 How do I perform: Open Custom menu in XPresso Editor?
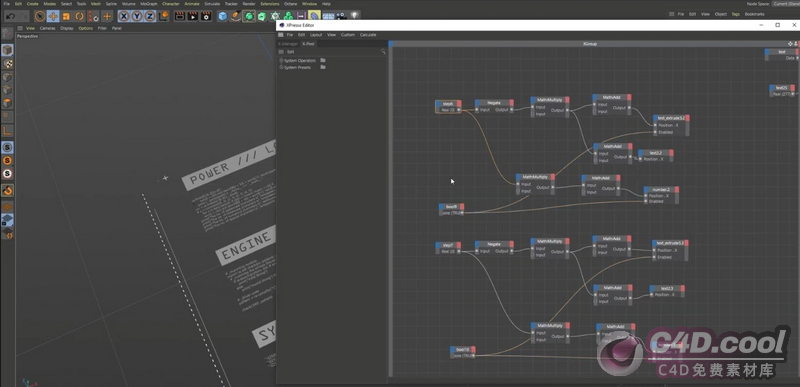(x=348, y=35)
